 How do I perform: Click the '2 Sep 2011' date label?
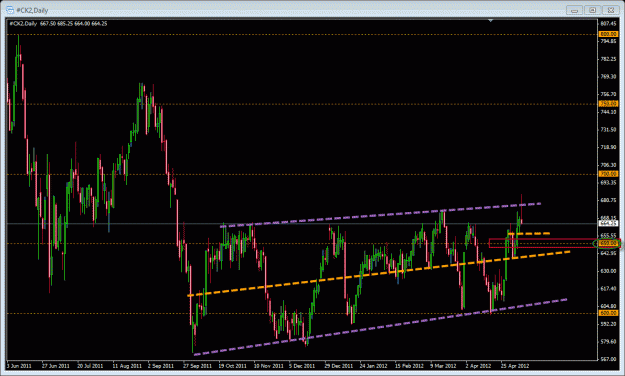pos(161,366)
